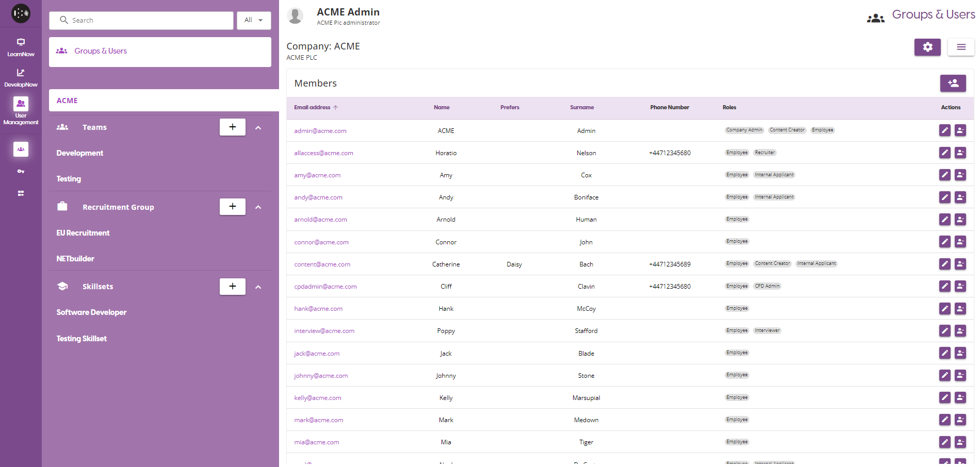Open DevelopNow from the sidebar

tap(21, 77)
